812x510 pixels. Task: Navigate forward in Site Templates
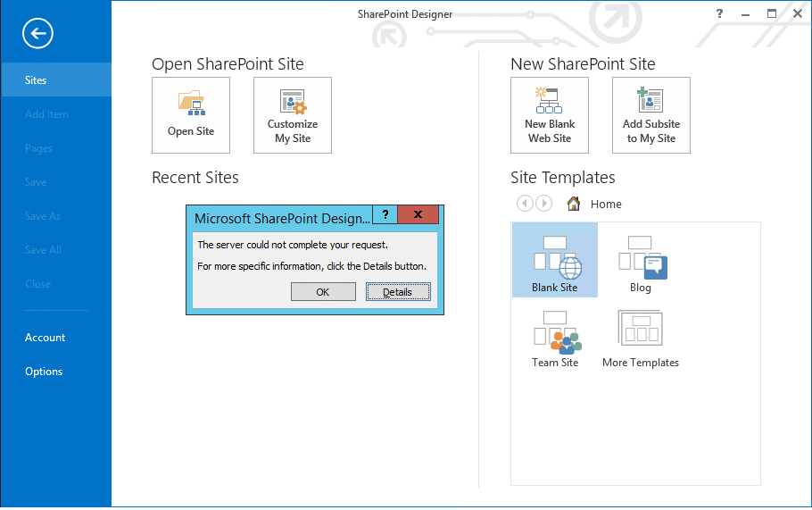coord(543,203)
